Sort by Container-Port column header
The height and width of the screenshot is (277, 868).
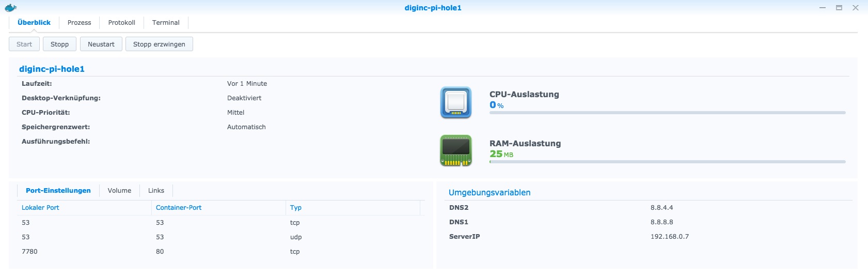218,208
